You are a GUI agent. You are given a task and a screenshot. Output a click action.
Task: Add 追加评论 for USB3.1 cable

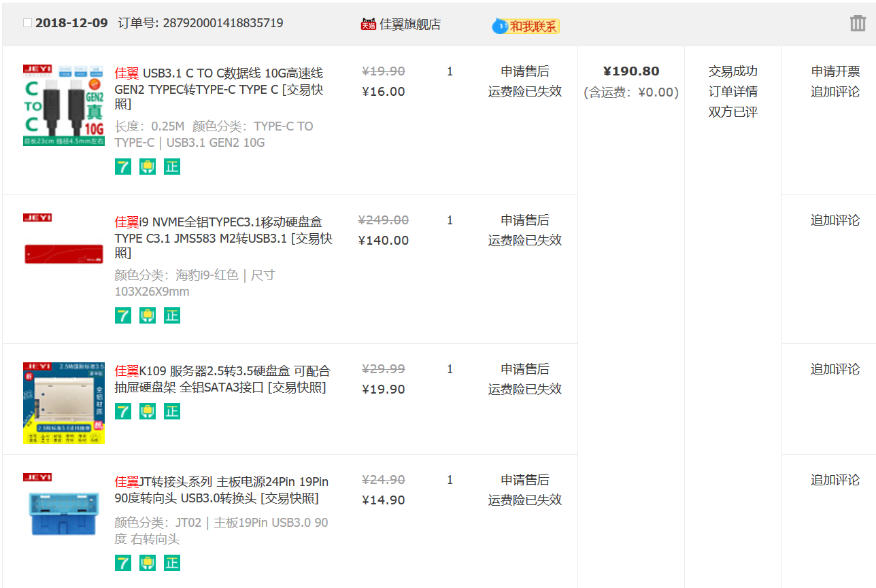coord(835,92)
